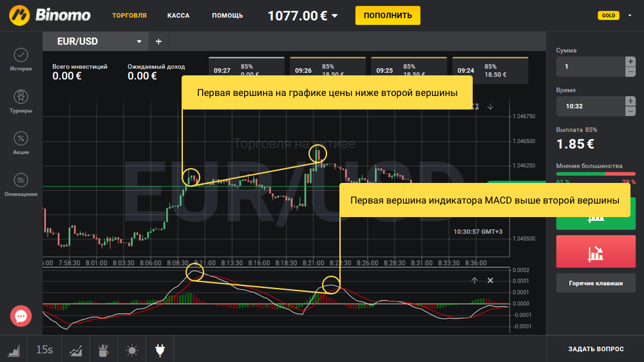Click ЗАДАТЬ ВОПРОС link
Viewport: 644px width, 362px height.
(596, 349)
